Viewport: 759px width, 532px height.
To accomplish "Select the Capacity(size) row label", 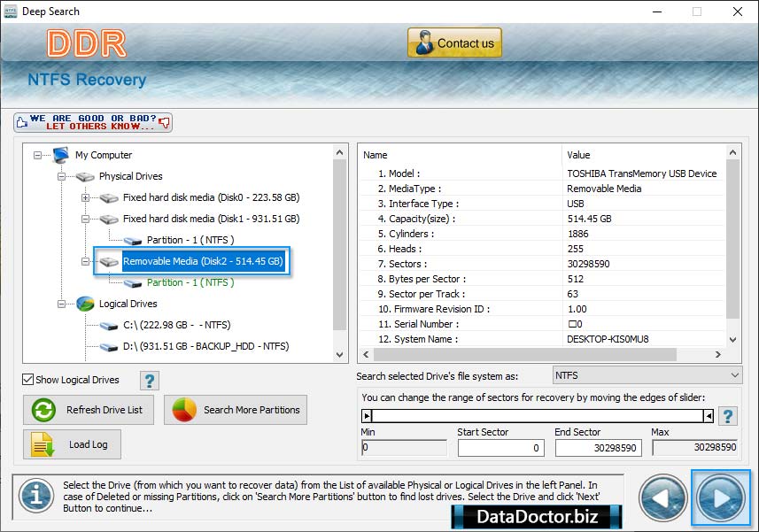I will pos(416,219).
